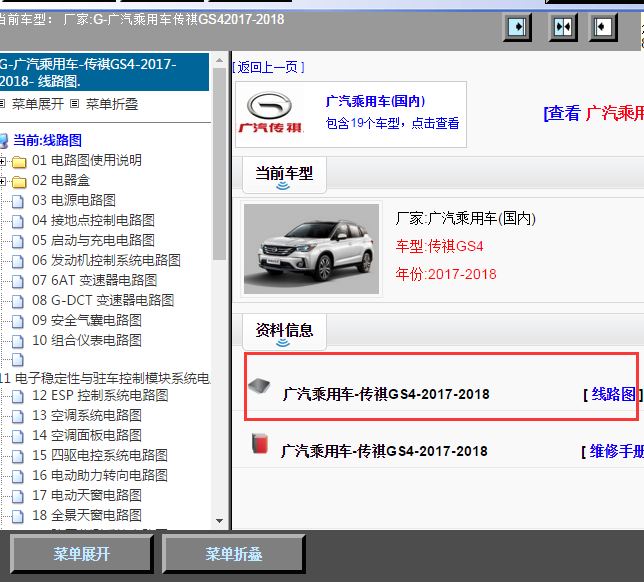Click the expand-right panel arrow icon
Image resolution: width=644 pixels, height=584 pixels.
[x=517, y=28]
